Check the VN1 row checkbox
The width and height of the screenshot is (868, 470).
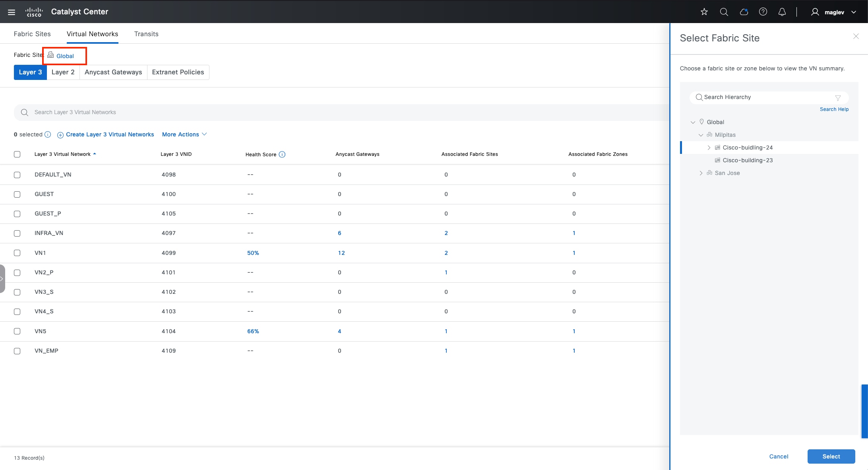(x=17, y=253)
